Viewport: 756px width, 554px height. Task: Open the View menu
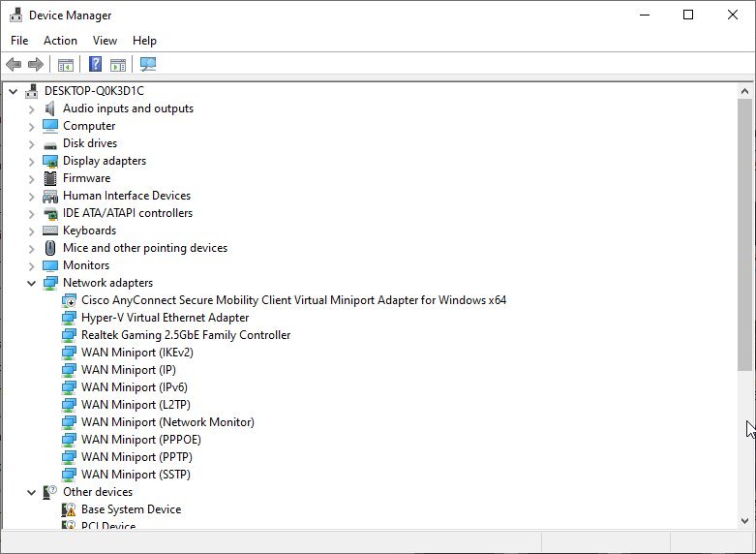105,41
